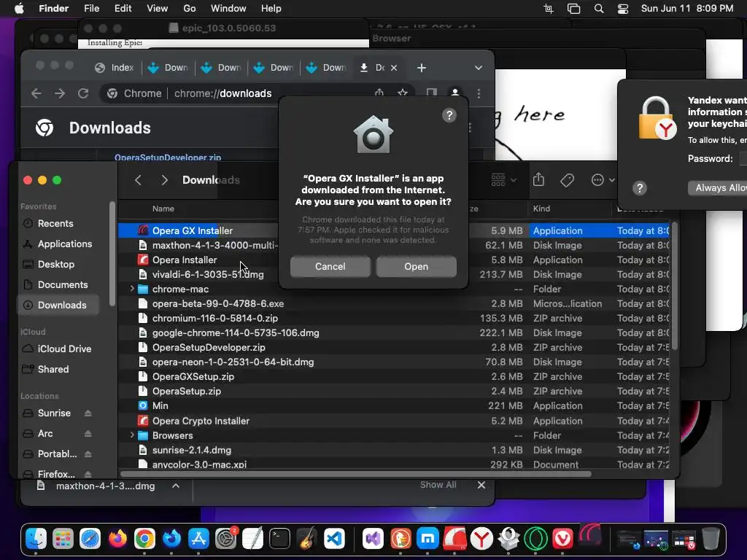This screenshot has height=560, width=747.
Task: Open the Finder Action (ellipsis) menu
Action: [603, 180]
